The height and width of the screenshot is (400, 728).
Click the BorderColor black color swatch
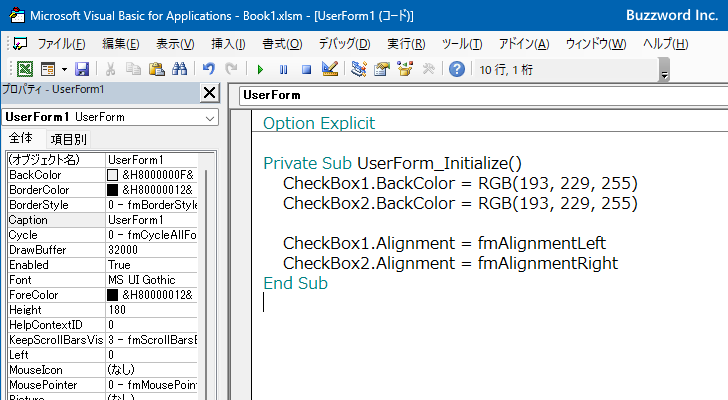(112, 190)
